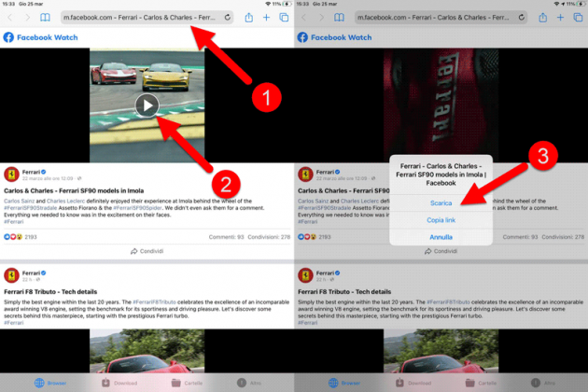This screenshot has width=588, height=392.
Task: Choose Copia link in the popup
Action: tap(441, 219)
